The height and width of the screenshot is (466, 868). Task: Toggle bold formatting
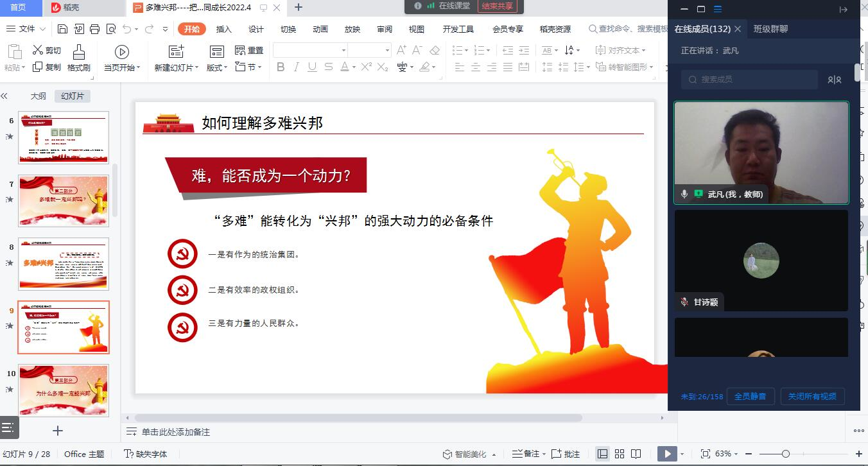coord(281,67)
